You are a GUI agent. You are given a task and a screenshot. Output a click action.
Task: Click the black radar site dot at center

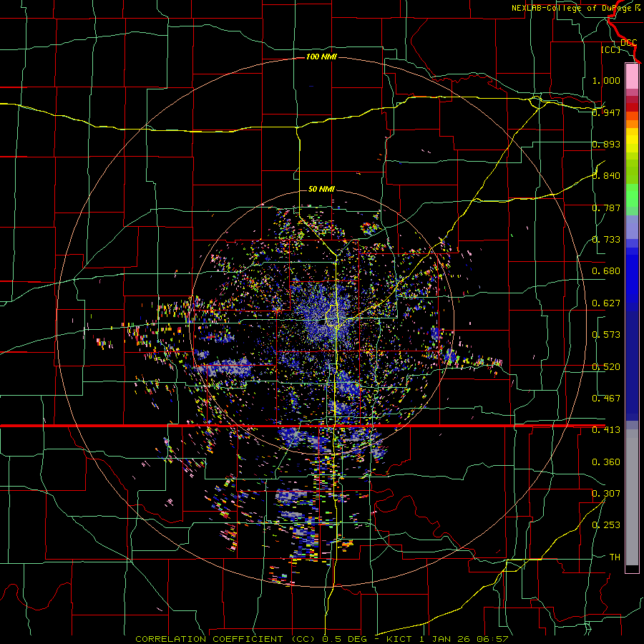click(x=321, y=323)
